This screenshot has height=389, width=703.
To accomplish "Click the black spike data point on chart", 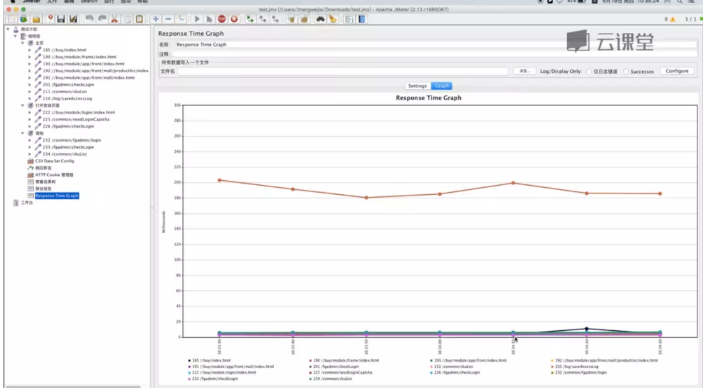I will tap(586, 329).
